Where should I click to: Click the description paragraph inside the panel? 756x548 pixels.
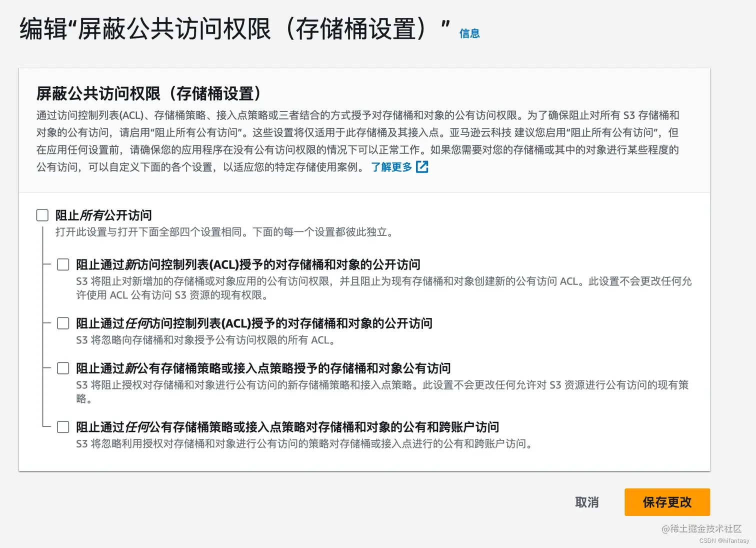[x=357, y=141]
